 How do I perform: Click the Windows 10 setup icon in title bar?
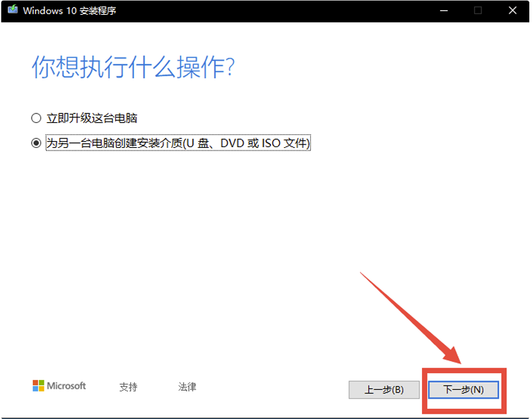click(12, 11)
